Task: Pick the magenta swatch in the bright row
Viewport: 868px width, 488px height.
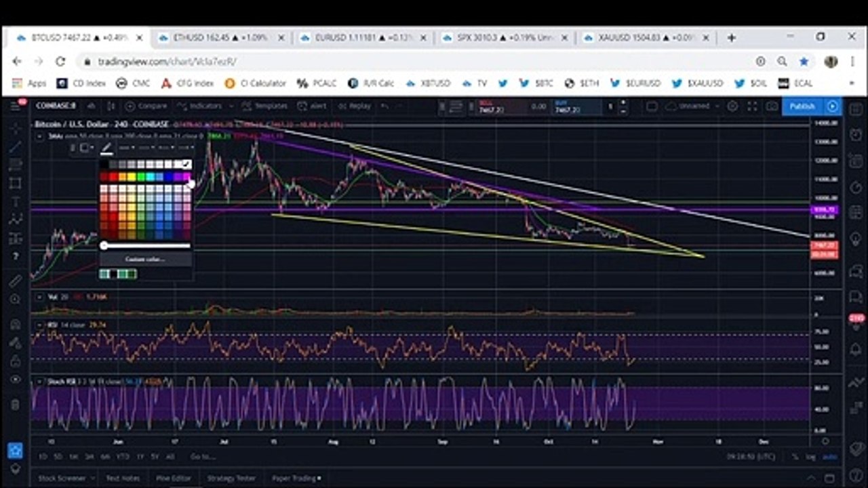Action: coord(186,177)
